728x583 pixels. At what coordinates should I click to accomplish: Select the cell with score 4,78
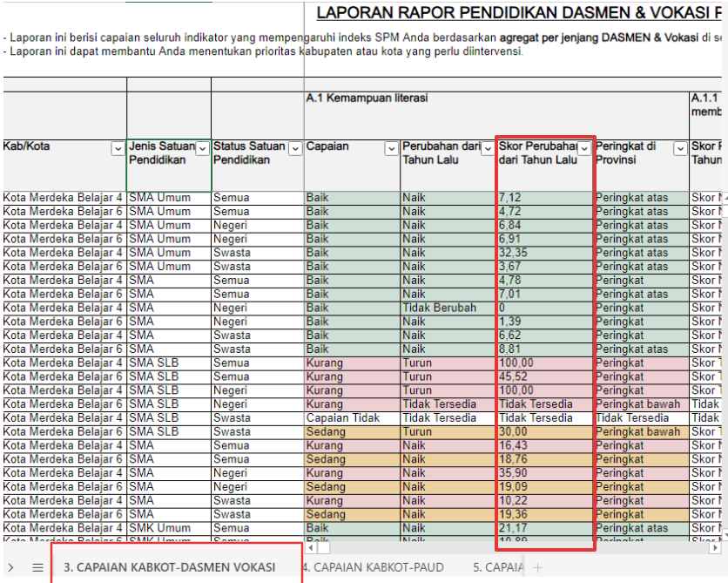point(545,281)
